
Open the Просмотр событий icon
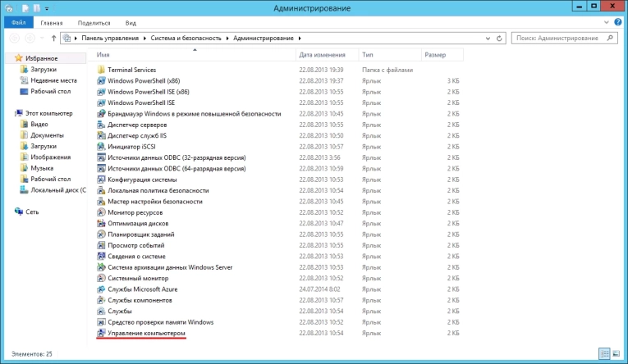tap(102, 245)
